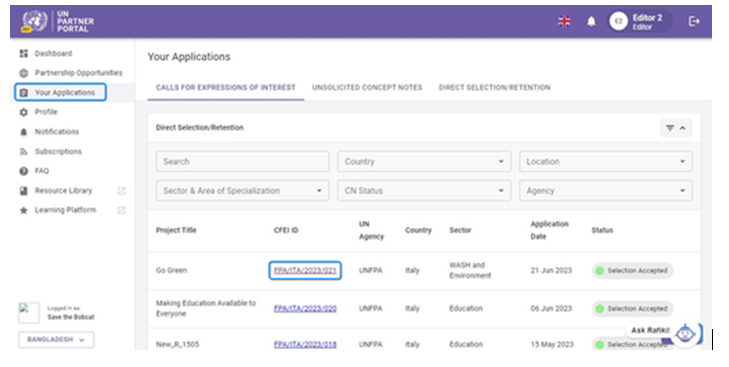Click the Application Date column header
This screenshot has width=729, height=367.
[x=550, y=230]
